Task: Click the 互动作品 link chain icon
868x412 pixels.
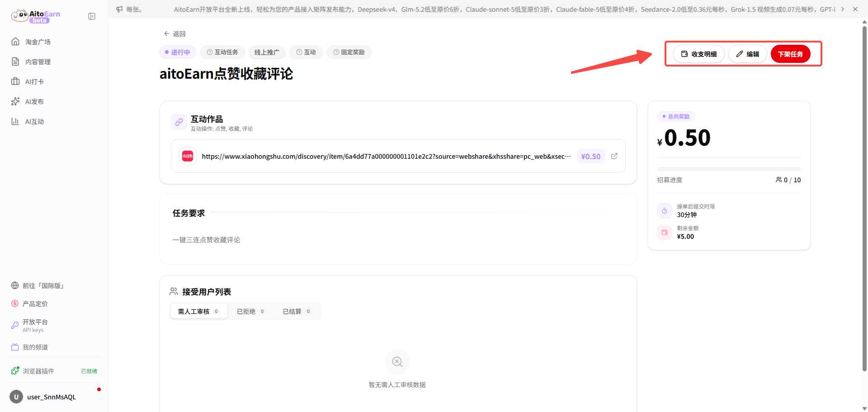Action: click(179, 122)
